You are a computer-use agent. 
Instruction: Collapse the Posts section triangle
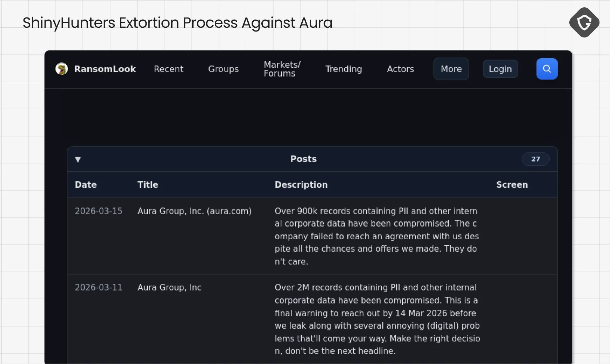(x=78, y=159)
